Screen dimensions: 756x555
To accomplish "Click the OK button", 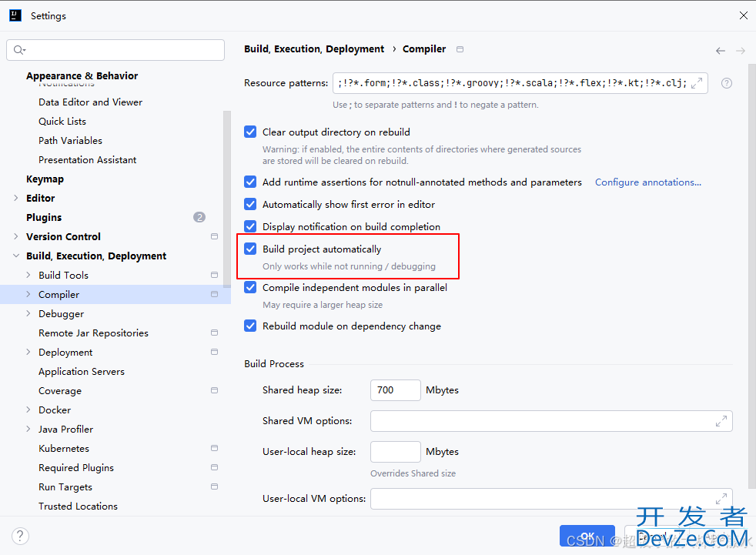I will point(587,536).
